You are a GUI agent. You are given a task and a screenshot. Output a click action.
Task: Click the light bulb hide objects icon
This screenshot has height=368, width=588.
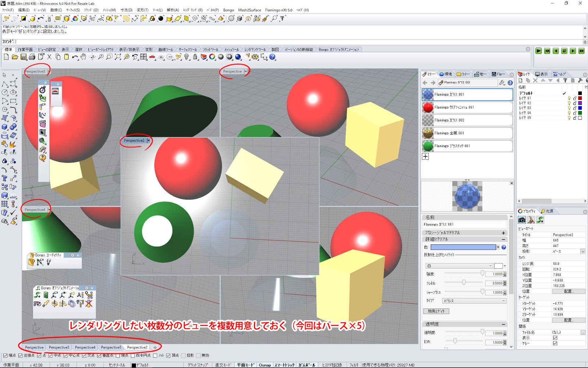[187, 57]
